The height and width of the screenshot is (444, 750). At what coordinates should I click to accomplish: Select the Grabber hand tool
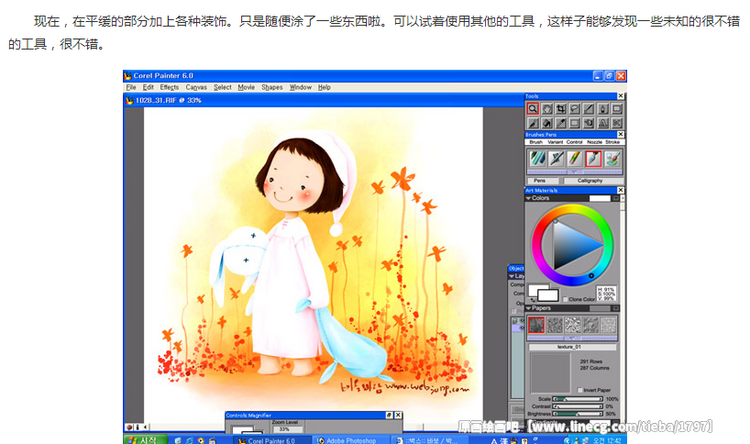547,109
